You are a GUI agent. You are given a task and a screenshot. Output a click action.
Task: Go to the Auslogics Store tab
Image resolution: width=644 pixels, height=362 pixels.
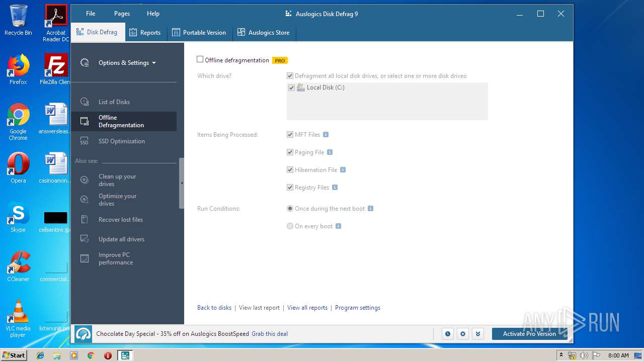[x=263, y=33]
